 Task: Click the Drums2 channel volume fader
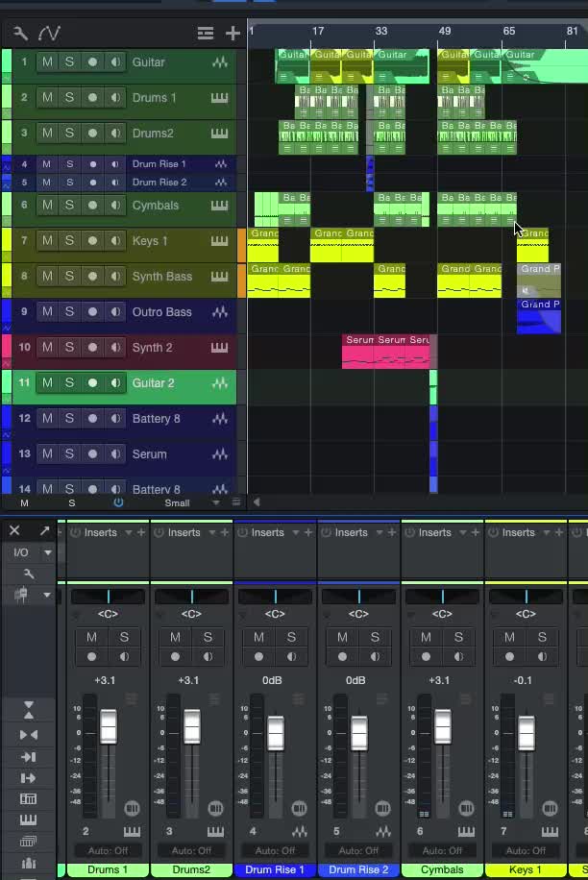click(192, 726)
